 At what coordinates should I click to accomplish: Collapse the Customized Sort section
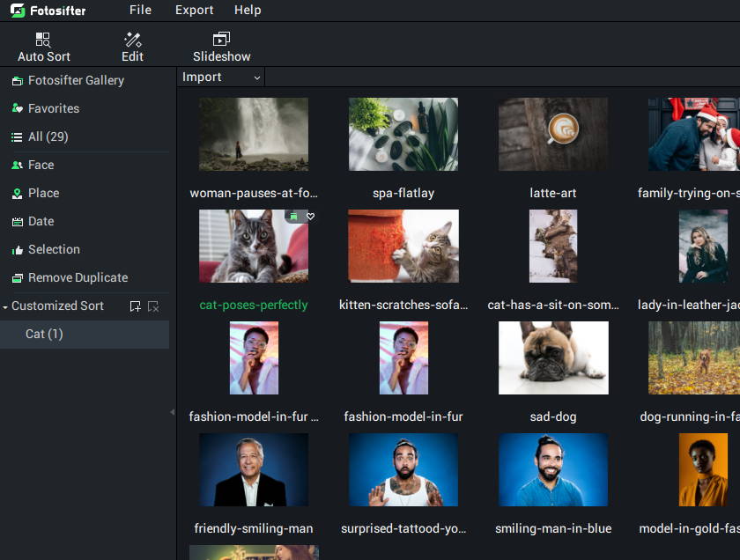click(5, 307)
